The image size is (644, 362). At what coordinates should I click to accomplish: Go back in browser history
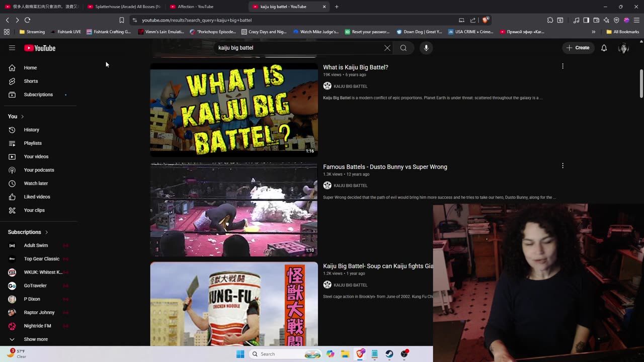8,20
